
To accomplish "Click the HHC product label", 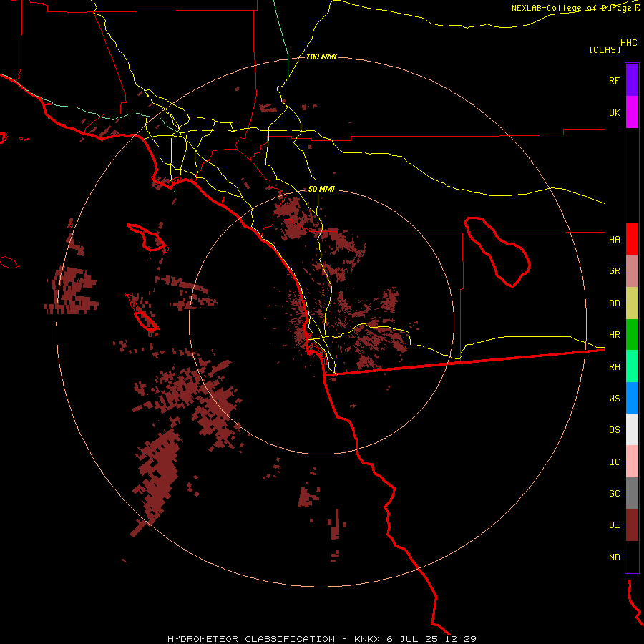I will point(628,43).
